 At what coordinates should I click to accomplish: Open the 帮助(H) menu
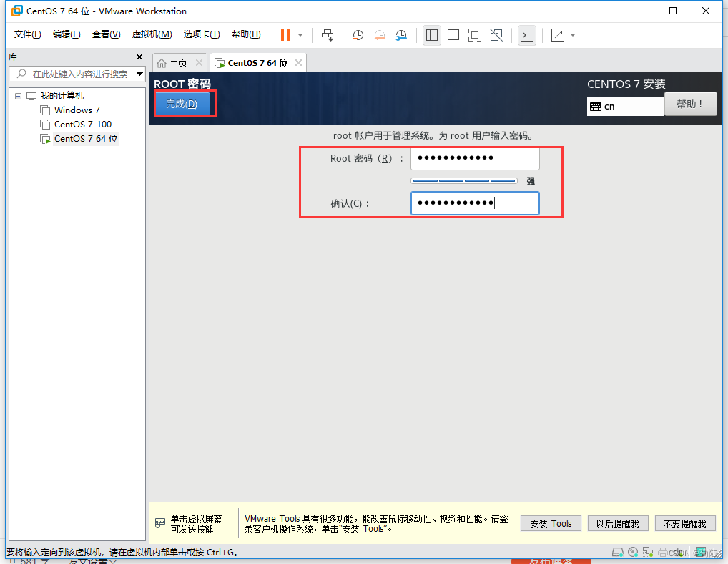246,34
